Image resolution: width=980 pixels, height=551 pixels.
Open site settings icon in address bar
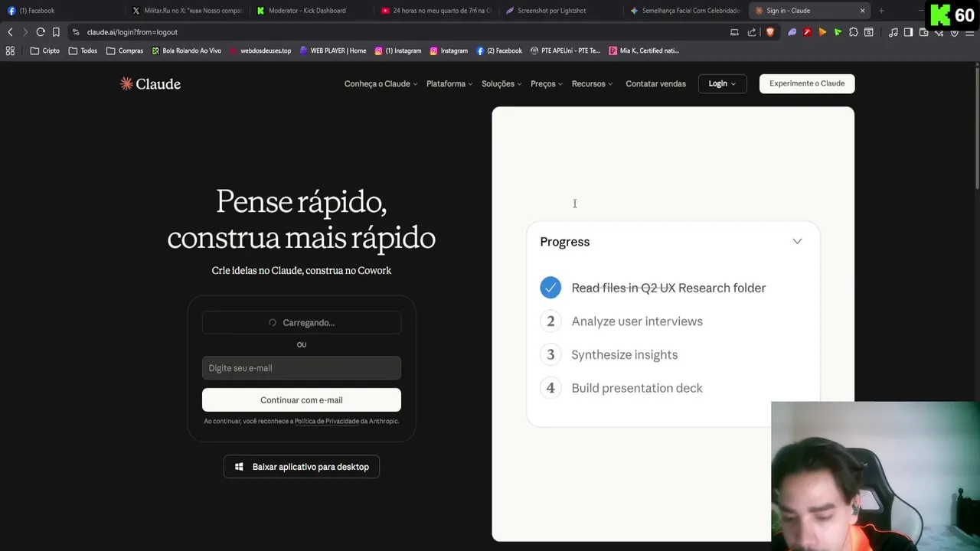click(76, 32)
